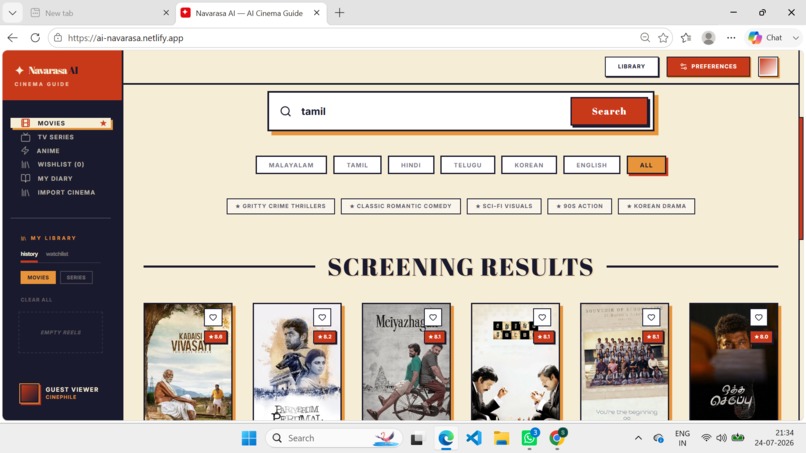Image resolution: width=806 pixels, height=453 pixels.
Task: Select English language filter
Action: pos(592,165)
